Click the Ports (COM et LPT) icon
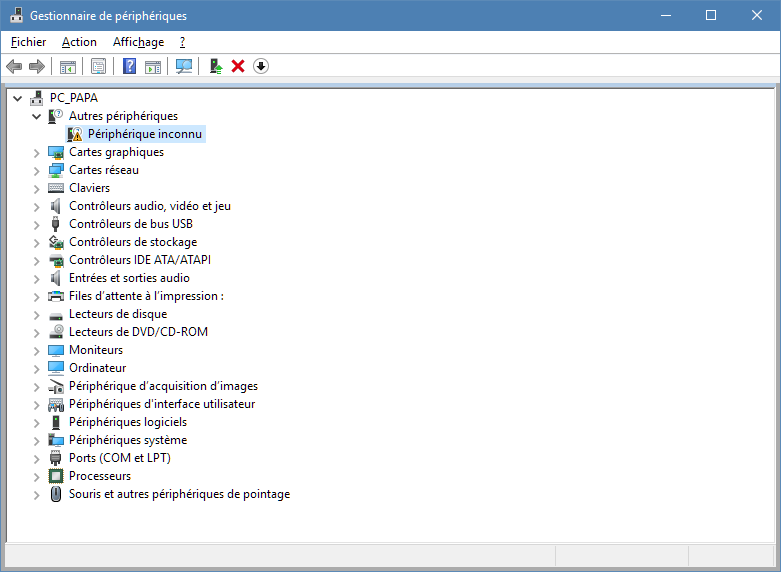Image resolution: width=781 pixels, height=572 pixels. [56, 458]
